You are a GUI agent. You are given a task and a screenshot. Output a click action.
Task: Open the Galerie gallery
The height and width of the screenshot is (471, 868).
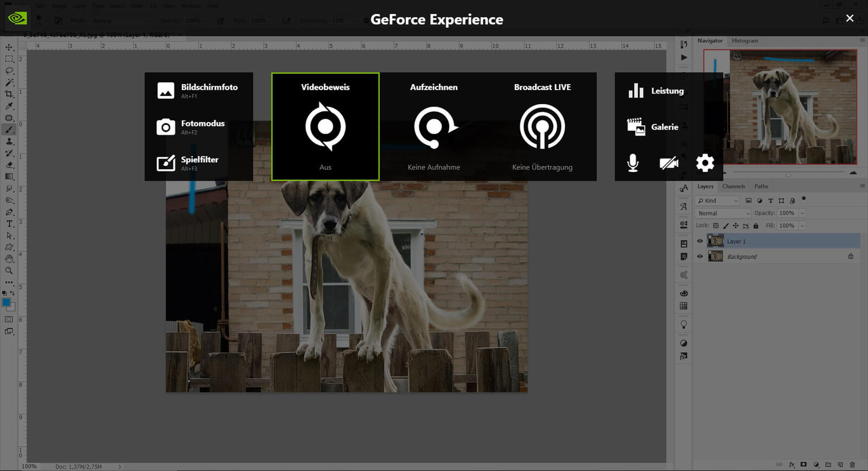(653, 127)
